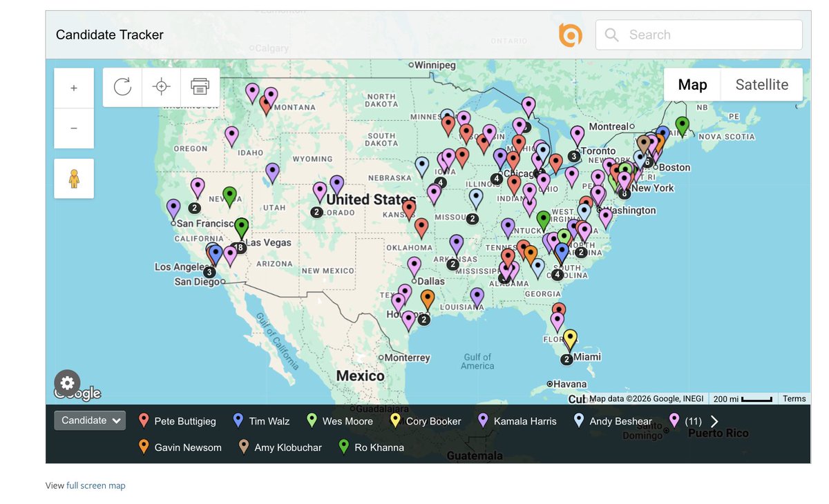Screen dimensions: 829x504
Task: Select the green marker in Maine
Action: point(682,126)
